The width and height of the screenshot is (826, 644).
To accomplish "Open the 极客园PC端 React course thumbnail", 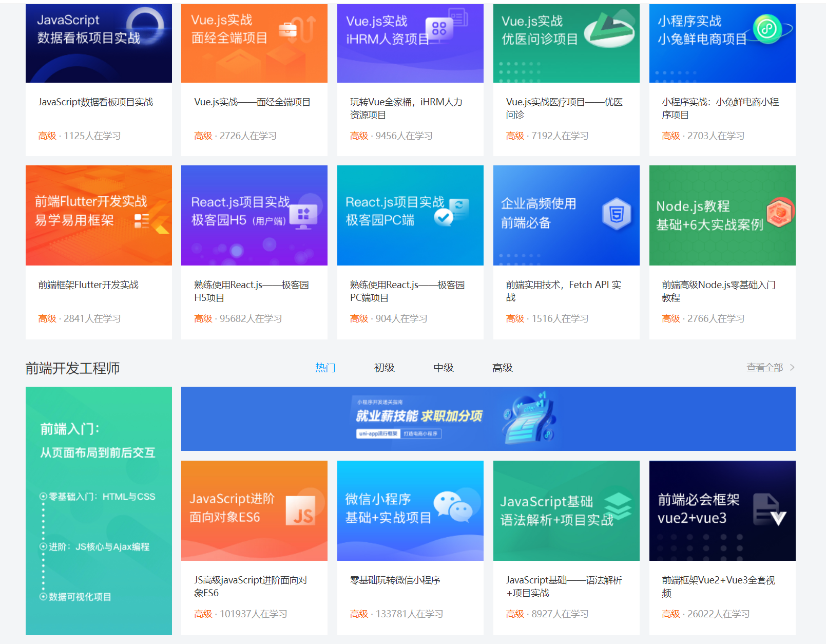I will click(410, 215).
